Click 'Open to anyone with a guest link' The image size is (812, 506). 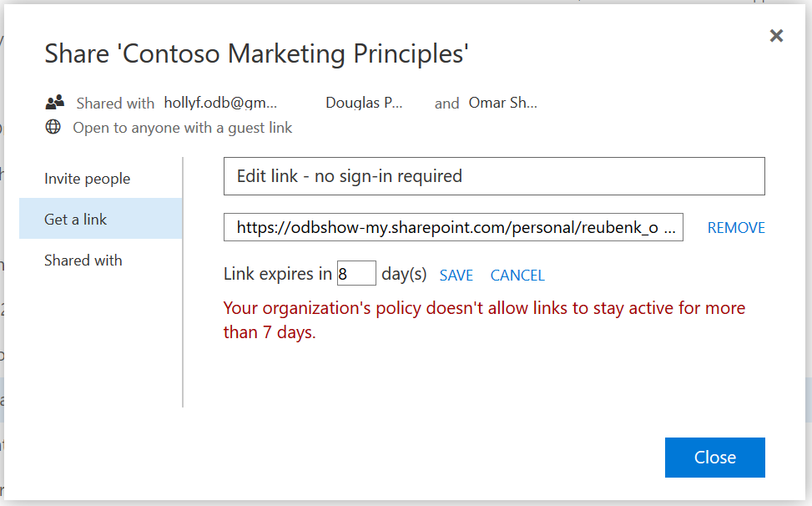click(183, 128)
